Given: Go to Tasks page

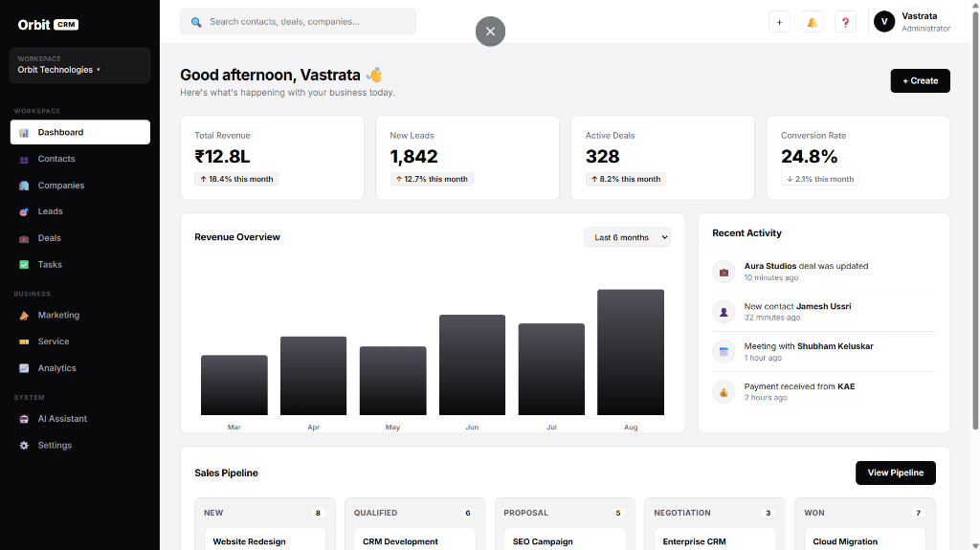Looking at the screenshot, I should (x=80, y=265).
